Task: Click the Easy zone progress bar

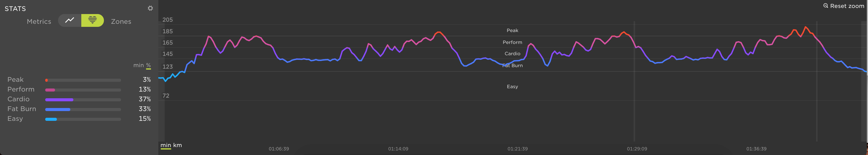Action: tap(83, 119)
